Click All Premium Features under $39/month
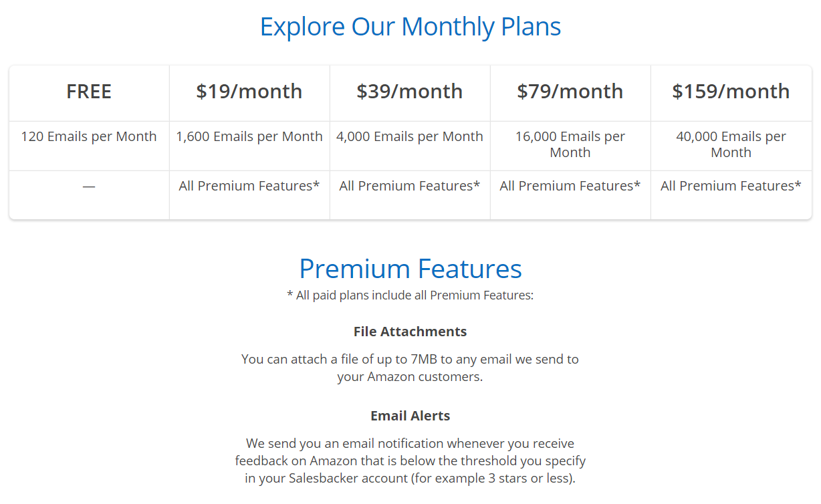 pos(410,186)
